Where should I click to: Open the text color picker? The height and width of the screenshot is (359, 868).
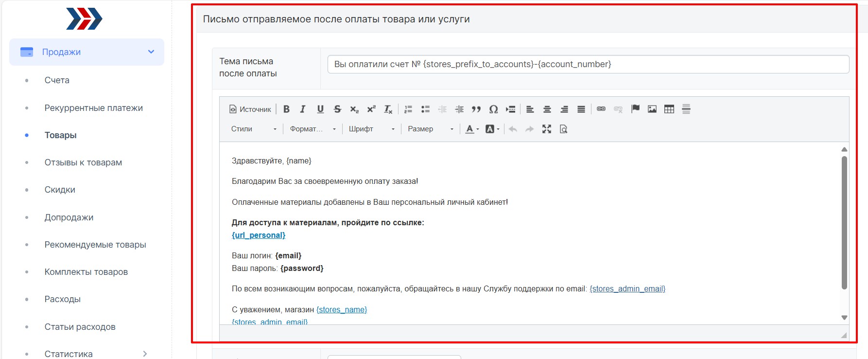click(x=472, y=129)
